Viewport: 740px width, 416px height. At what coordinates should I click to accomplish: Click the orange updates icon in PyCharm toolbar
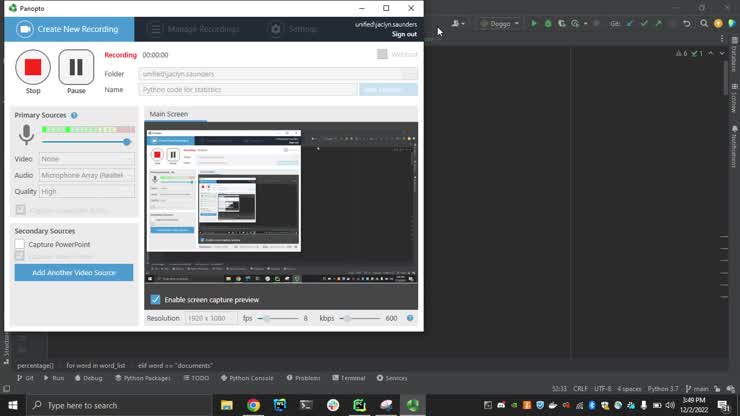click(x=718, y=23)
